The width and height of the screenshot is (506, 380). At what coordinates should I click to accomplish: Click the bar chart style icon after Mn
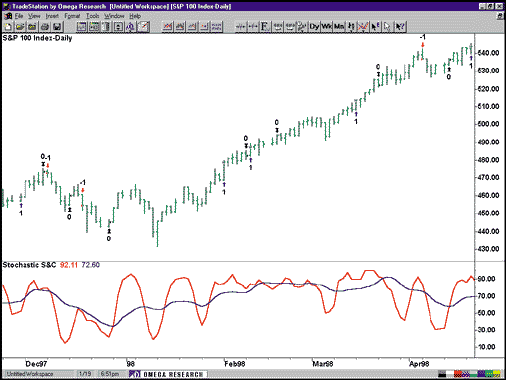[x=351, y=27]
